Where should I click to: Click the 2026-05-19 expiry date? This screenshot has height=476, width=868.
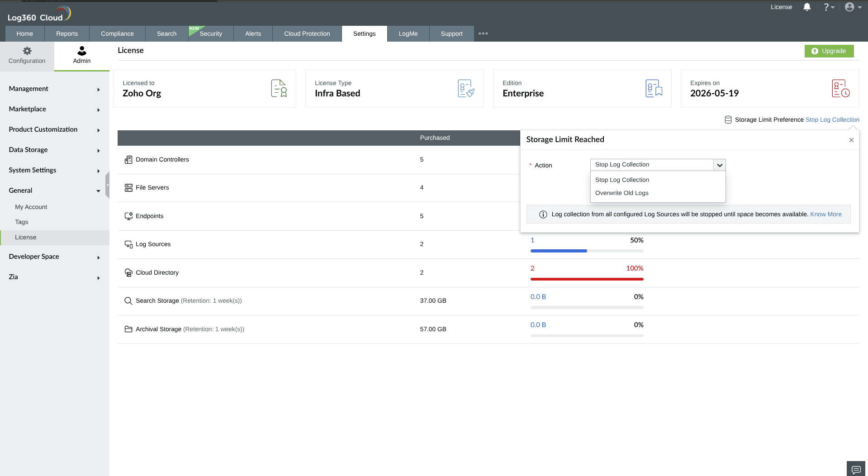(x=714, y=93)
